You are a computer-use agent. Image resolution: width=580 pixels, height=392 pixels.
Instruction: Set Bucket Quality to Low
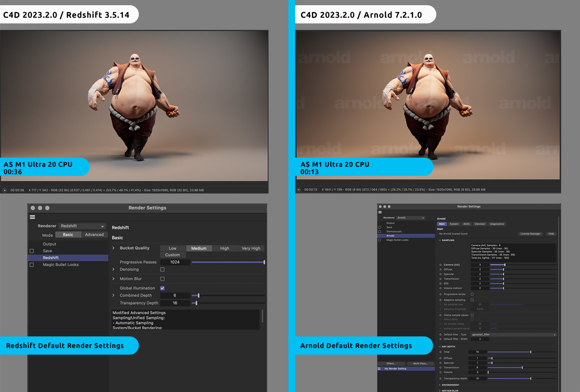click(173, 248)
